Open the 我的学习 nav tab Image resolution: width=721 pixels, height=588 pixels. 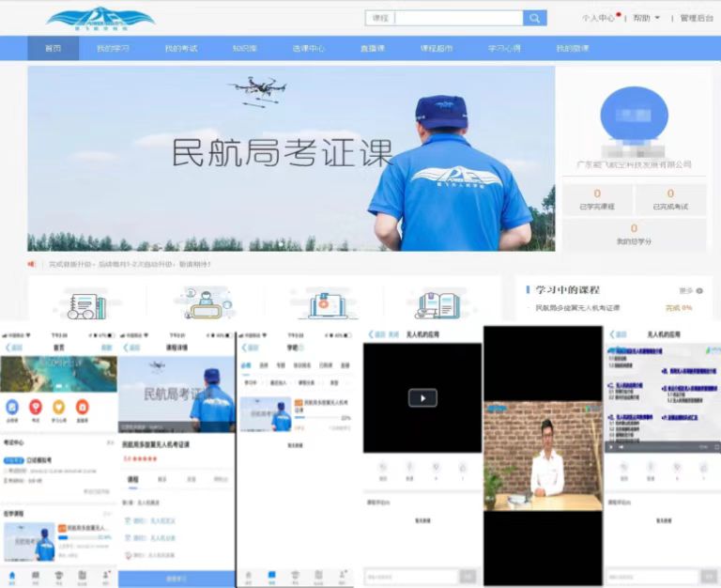coord(113,48)
